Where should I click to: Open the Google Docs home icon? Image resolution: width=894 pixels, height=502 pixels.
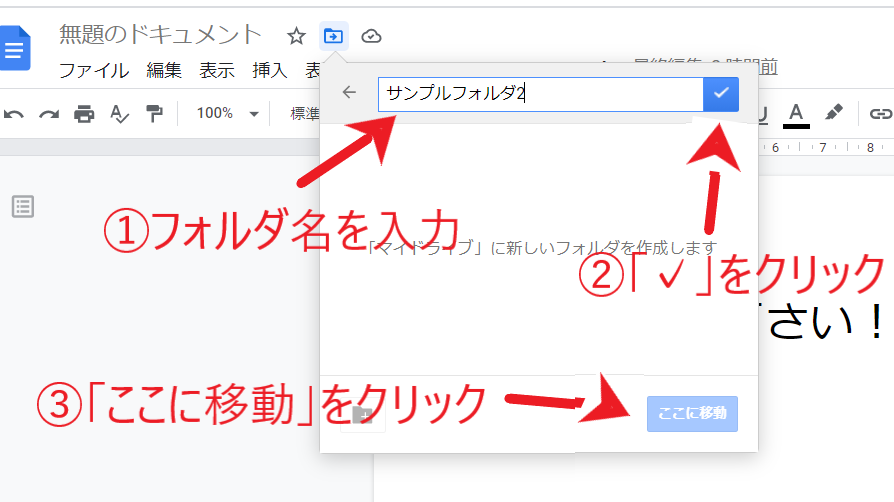(15, 48)
